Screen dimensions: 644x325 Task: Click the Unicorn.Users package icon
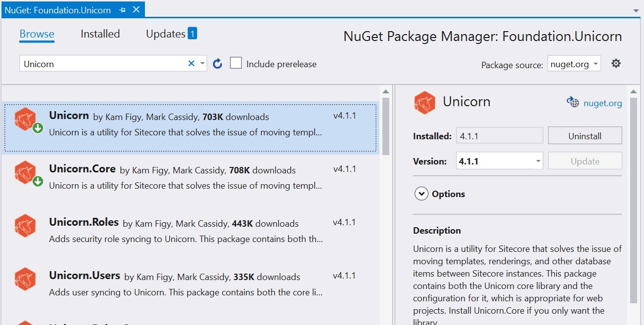click(25, 279)
